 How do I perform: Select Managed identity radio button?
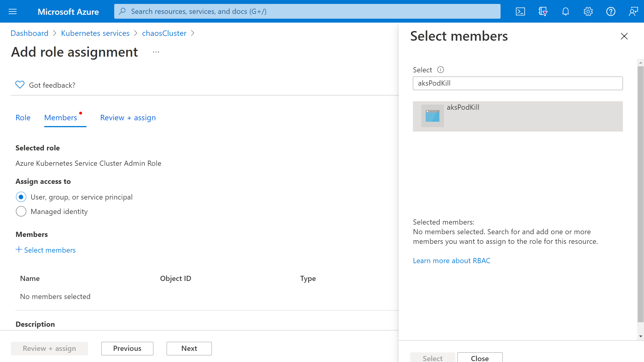tap(21, 211)
